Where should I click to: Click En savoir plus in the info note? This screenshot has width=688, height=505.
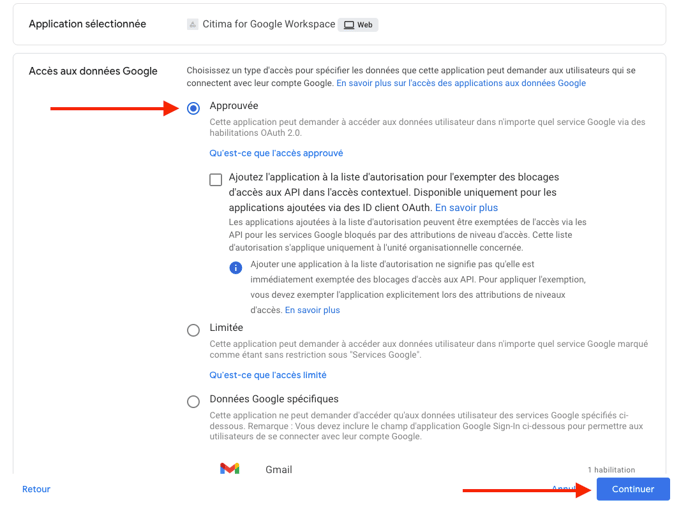312,310
